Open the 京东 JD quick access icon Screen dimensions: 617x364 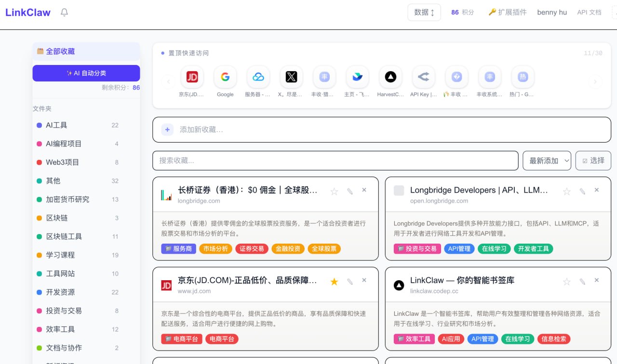pyautogui.click(x=192, y=77)
